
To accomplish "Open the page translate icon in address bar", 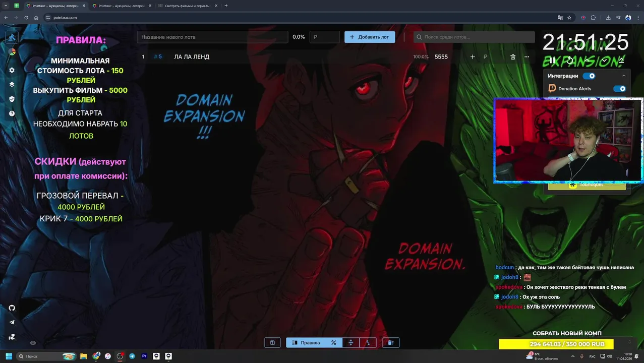I will coord(560,18).
